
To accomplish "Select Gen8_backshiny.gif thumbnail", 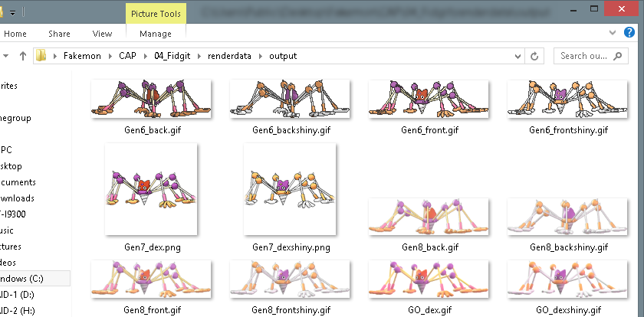I will [567, 217].
